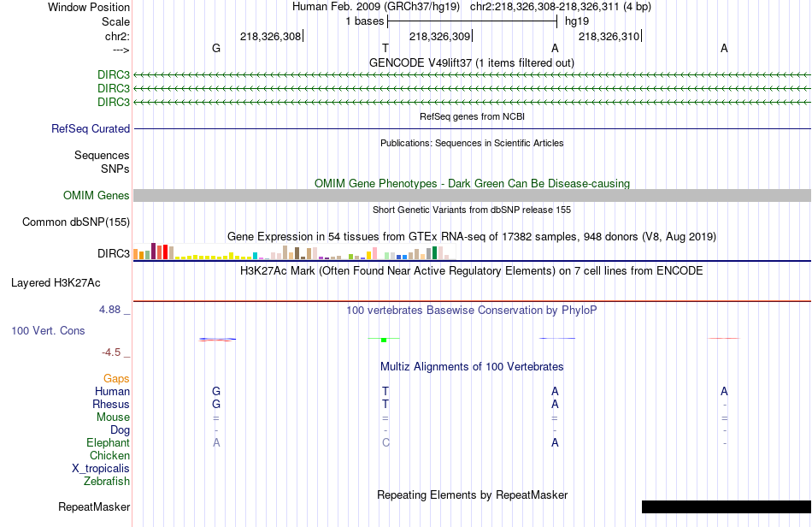The image size is (812, 527).
Task: Click the 218,326,310 coordinate on ruler
Action: [x=609, y=36]
